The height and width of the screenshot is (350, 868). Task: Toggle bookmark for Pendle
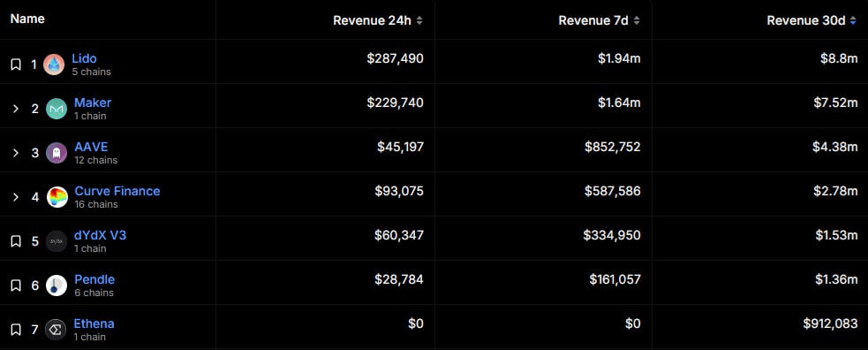[x=16, y=285]
